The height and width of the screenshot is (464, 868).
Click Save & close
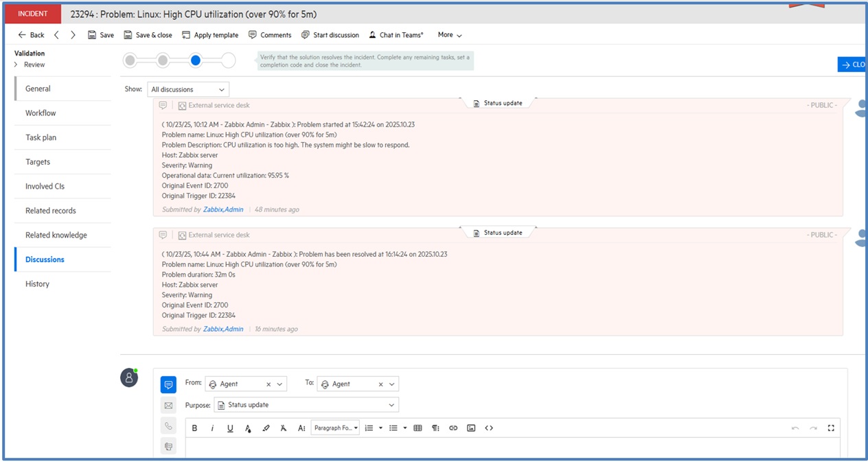(148, 35)
